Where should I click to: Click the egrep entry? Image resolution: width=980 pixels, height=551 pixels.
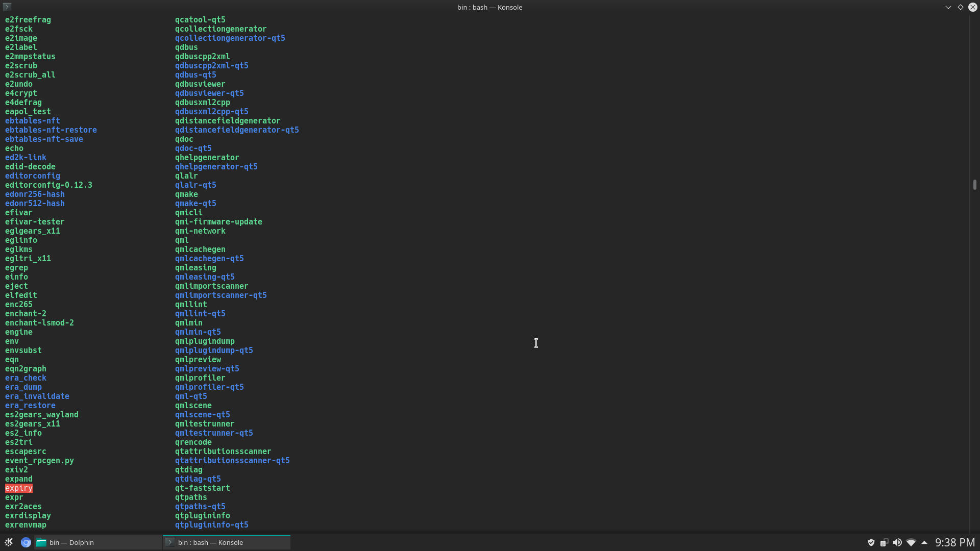tap(16, 268)
